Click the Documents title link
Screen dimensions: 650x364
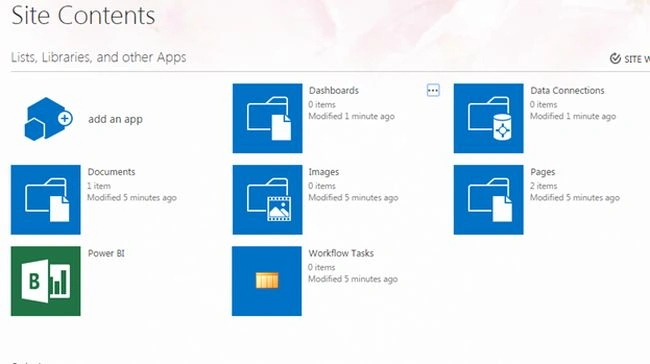[x=112, y=172]
